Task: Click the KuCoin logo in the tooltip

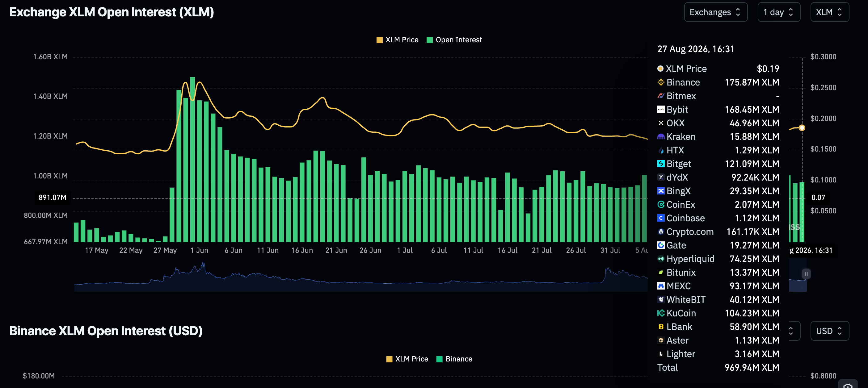Action: pos(661,313)
